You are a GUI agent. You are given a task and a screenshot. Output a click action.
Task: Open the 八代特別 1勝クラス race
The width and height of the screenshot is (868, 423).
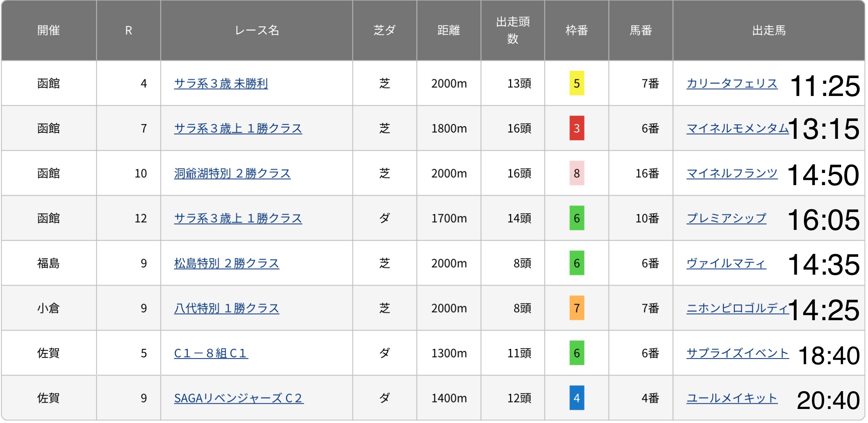click(226, 308)
